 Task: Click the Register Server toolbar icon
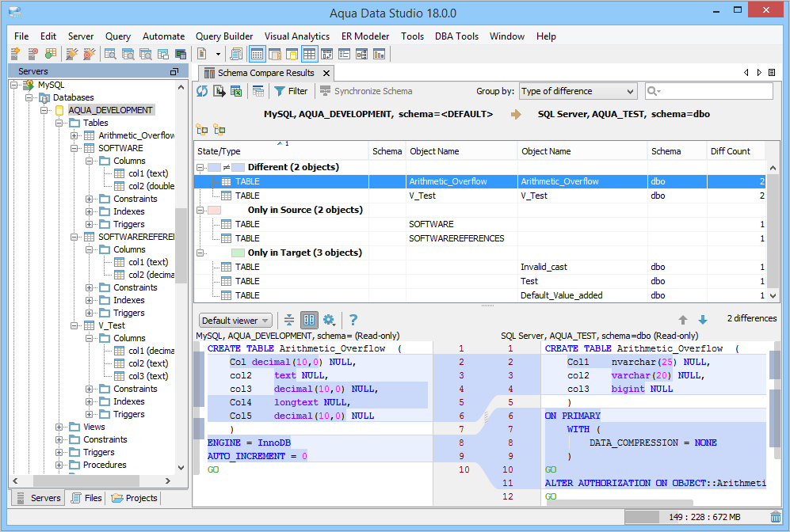(15, 54)
